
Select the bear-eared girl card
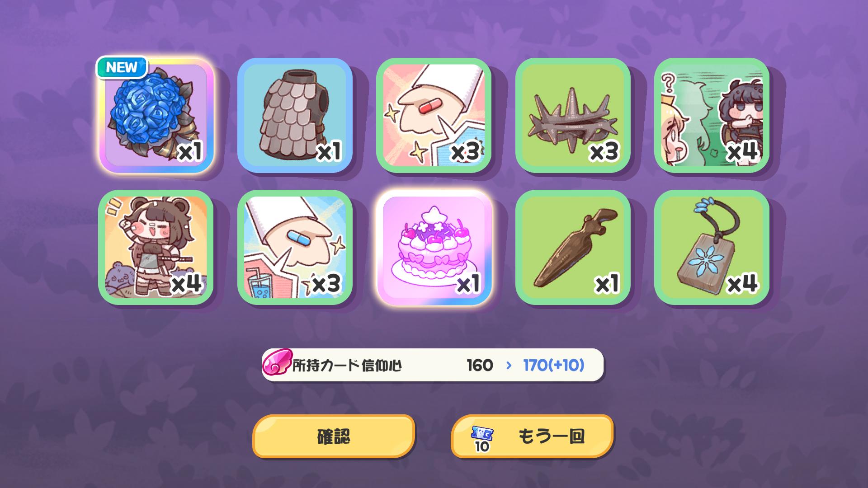point(156,248)
